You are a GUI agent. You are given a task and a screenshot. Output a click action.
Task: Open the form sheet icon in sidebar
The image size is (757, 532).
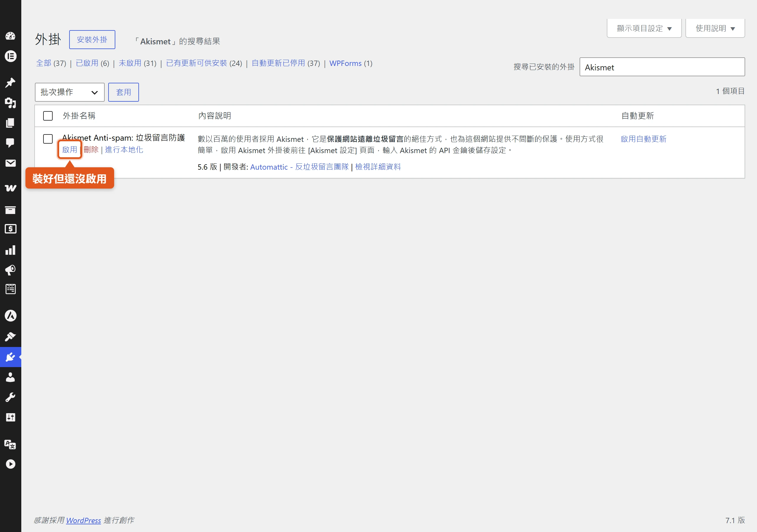(x=11, y=289)
